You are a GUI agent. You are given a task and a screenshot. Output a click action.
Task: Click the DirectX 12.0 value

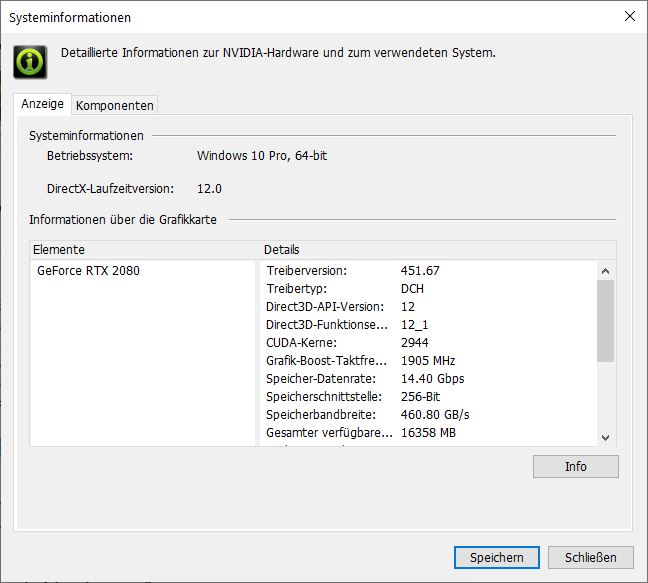click(x=209, y=189)
